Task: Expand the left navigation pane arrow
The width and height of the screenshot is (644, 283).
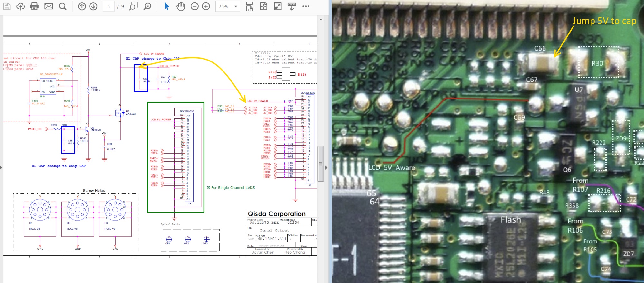Action: coord(1,167)
